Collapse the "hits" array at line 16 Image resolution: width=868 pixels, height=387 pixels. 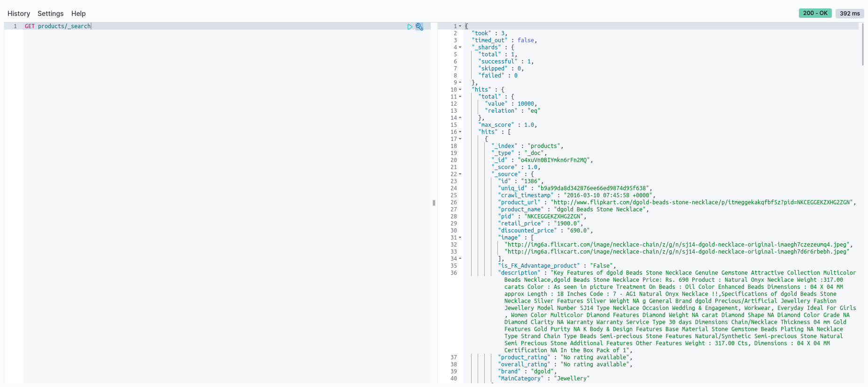tap(460, 132)
